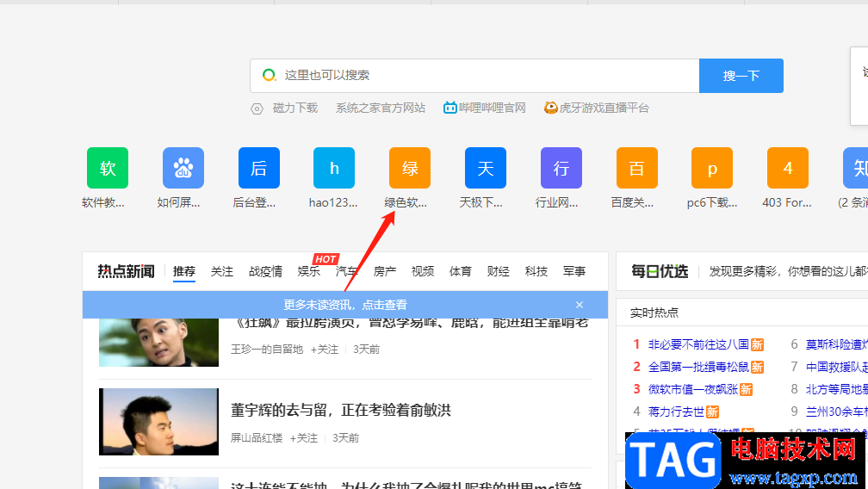Open the blue 天 shortcut icon
Image resolution: width=868 pixels, height=489 pixels.
tap(486, 168)
